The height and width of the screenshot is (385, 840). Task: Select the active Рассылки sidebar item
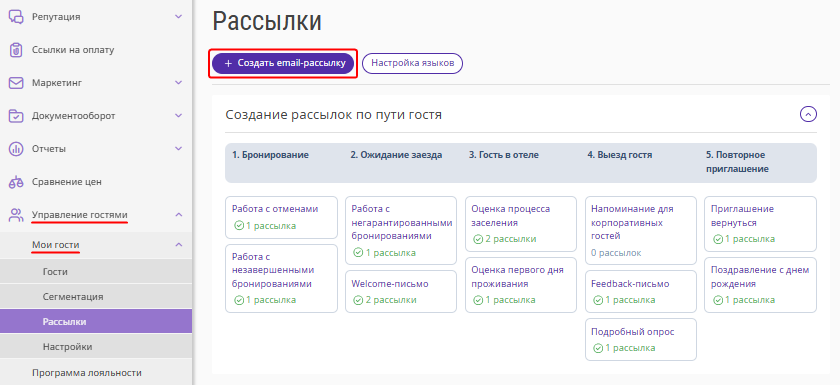pyautogui.click(x=96, y=321)
